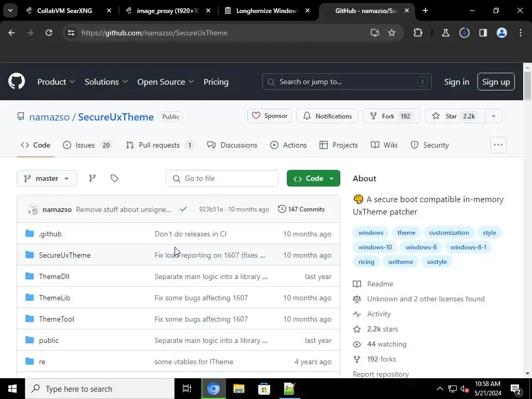View tags using the tag icon
Screen dimensions: 532x399
[x=114, y=178]
